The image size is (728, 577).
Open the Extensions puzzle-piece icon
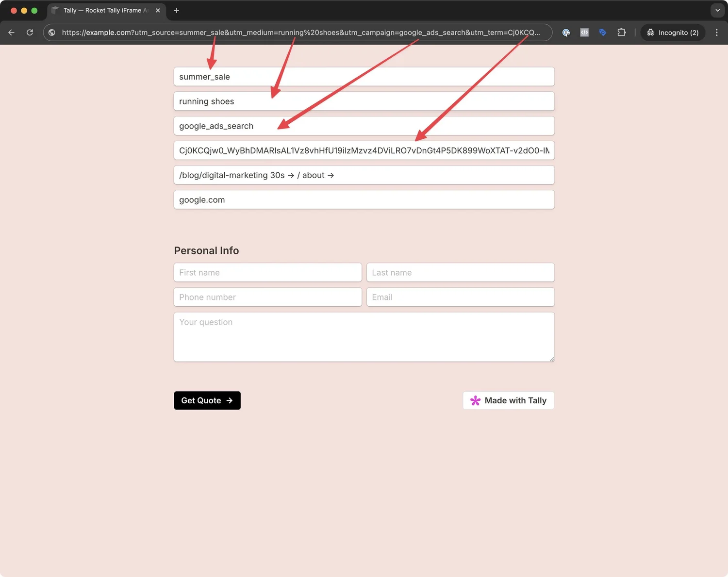coord(621,33)
